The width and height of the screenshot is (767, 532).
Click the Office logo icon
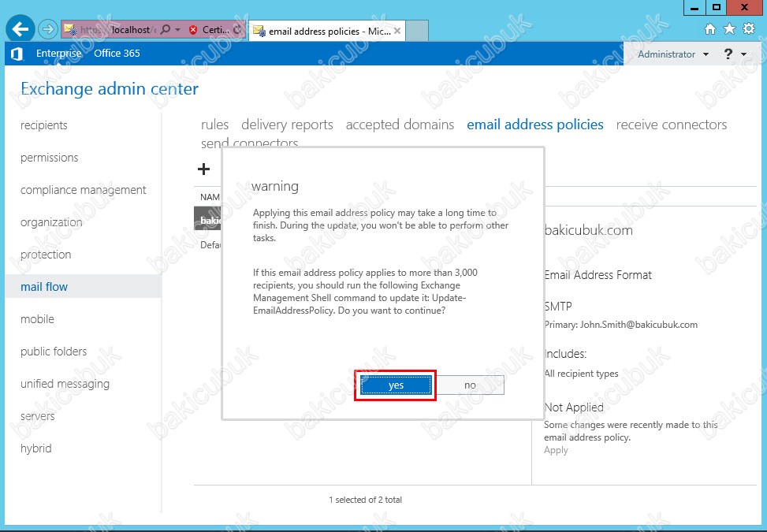(17, 54)
